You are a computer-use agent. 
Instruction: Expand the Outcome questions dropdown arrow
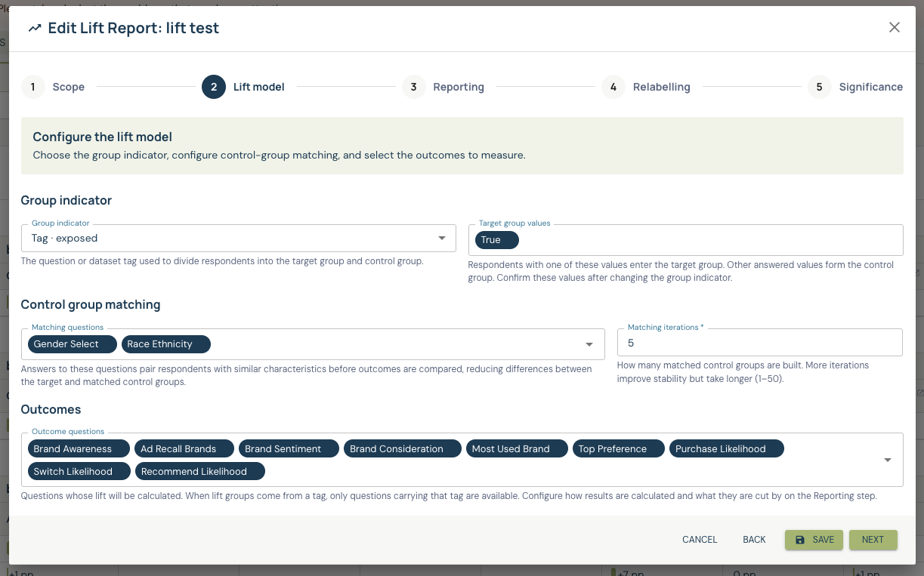pos(888,460)
